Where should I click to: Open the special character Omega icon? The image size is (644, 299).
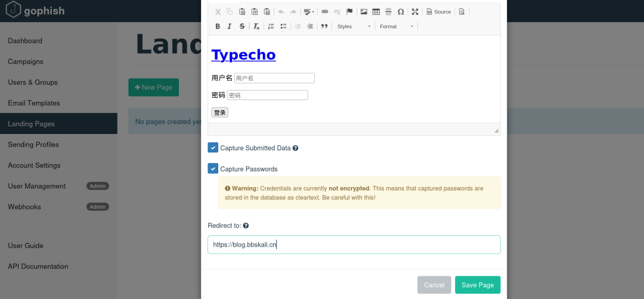pos(401,12)
